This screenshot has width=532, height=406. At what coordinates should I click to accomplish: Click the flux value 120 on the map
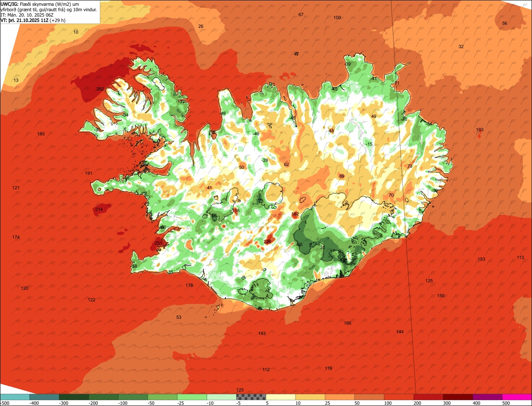[25, 288]
